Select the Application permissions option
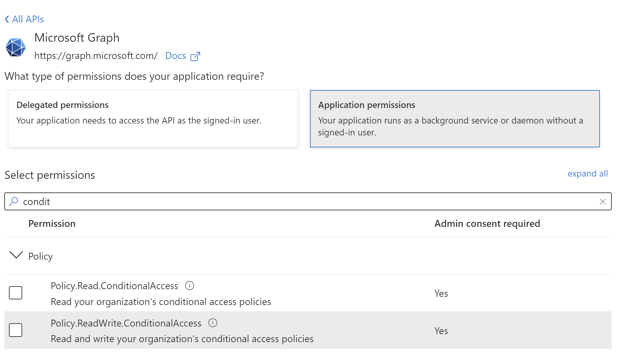 454,118
